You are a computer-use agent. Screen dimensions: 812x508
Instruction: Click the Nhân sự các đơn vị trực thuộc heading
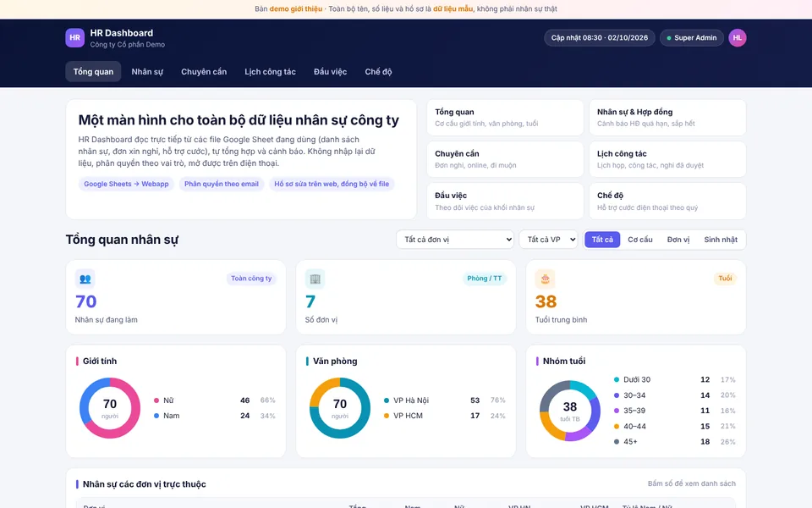(145, 484)
